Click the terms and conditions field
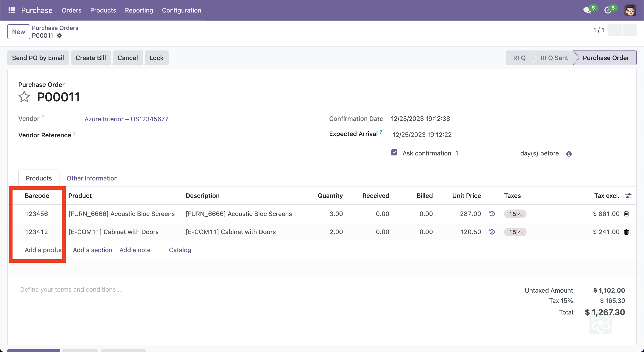644x352 pixels. (72, 290)
